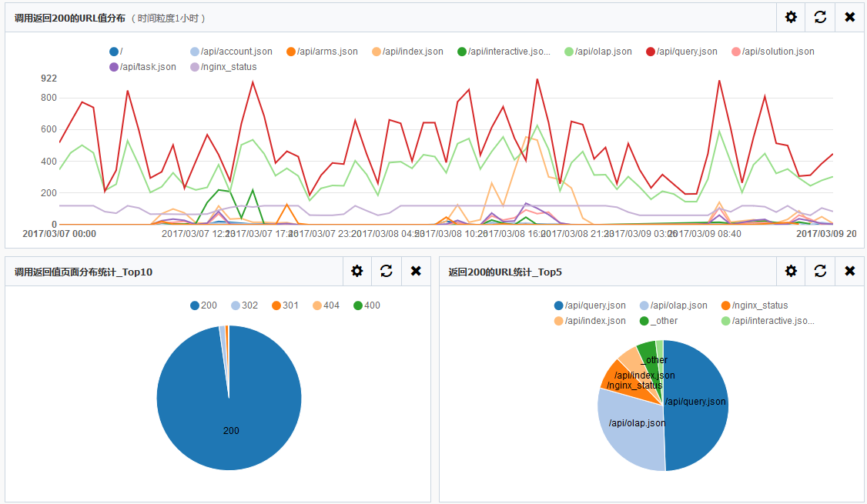Close the Top5 URL pie panel
The width and height of the screenshot is (867, 504).
coord(850,271)
